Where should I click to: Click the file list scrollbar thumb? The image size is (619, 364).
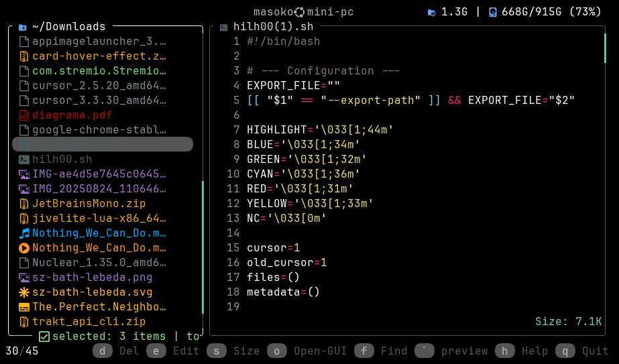pyautogui.click(x=203, y=247)
